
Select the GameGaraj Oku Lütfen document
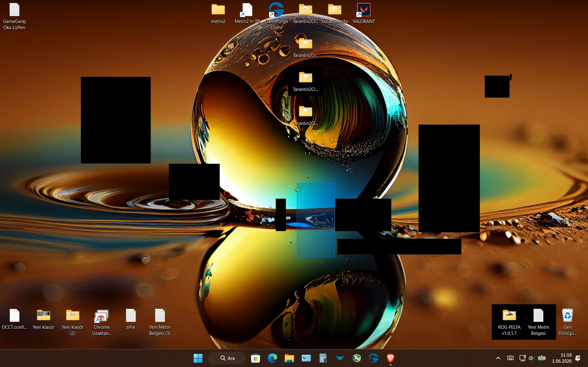pyautogui.click(x=14, y=16)
